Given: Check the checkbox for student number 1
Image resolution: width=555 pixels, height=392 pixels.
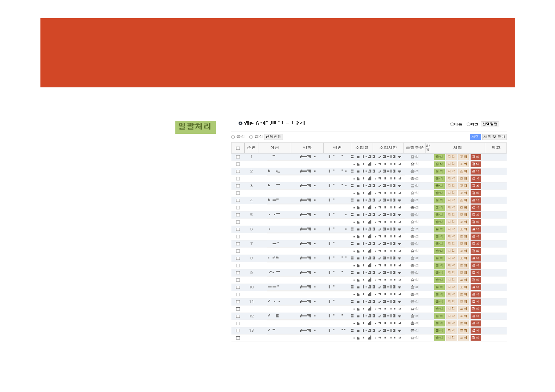Looking at the screenshot, I should (x=238, y=157).
